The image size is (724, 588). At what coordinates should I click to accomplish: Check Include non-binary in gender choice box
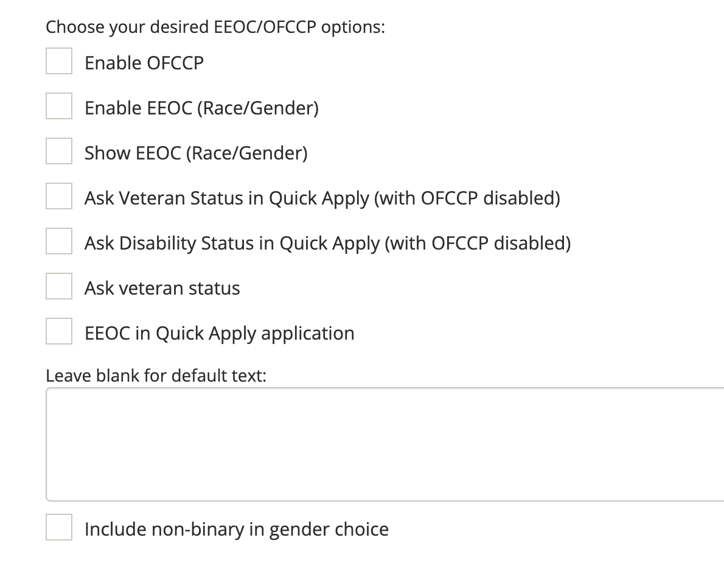(x=59, y=528)
